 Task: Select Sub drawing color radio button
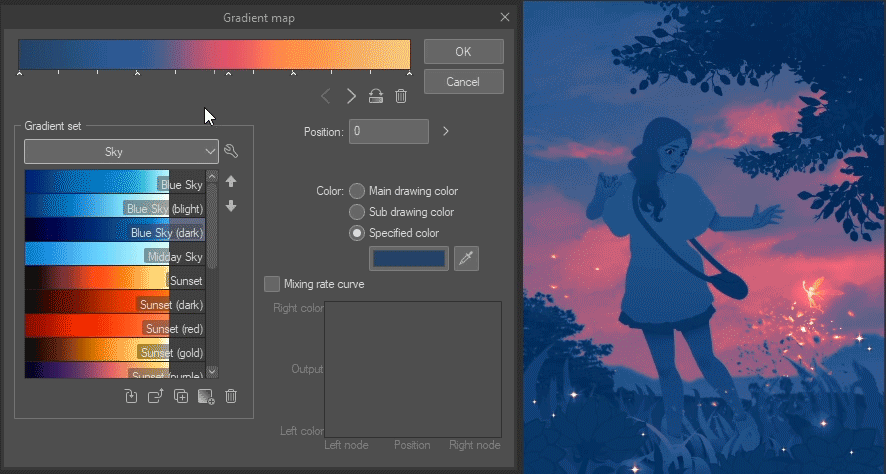coord(357,212)
